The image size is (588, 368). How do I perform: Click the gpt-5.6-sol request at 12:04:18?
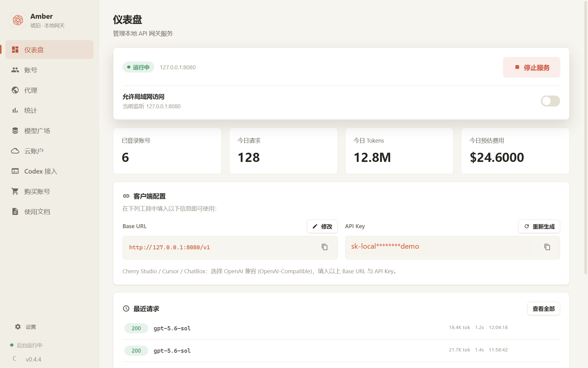pyautogui.click(x=341, y=328)
